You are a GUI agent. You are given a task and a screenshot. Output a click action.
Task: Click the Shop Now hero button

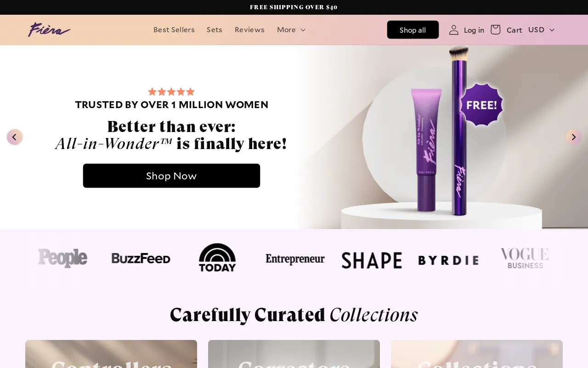171,176
